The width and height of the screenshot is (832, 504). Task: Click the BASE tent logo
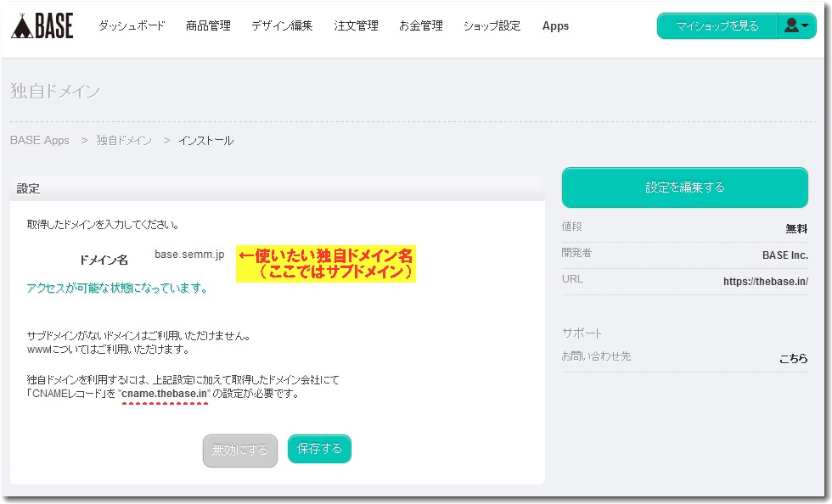click(x=42, y=25)
